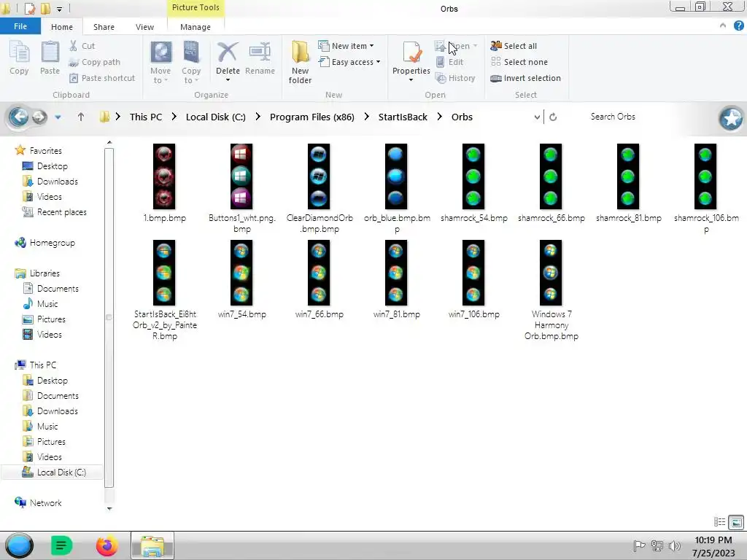Click Invert selection
Image resolution: width=747 pixels, height=560 pixels.
point(525,78)
